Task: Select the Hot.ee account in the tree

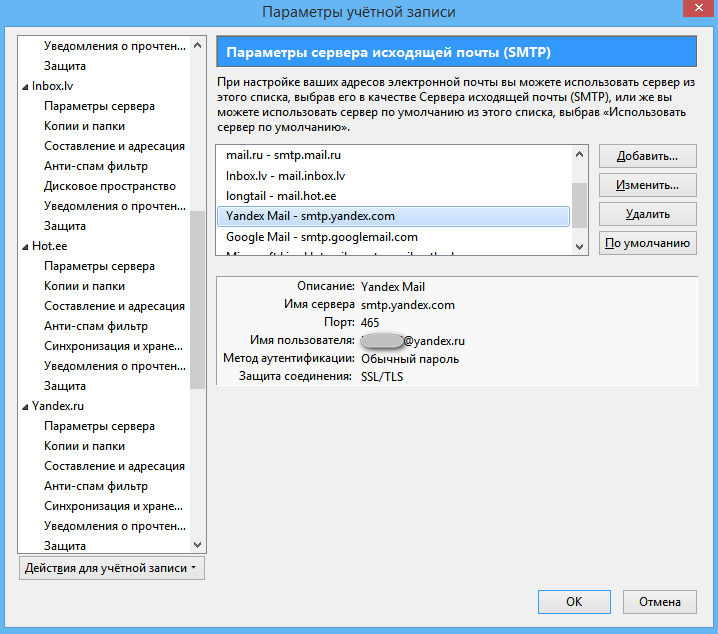Action: click(49, 246)
